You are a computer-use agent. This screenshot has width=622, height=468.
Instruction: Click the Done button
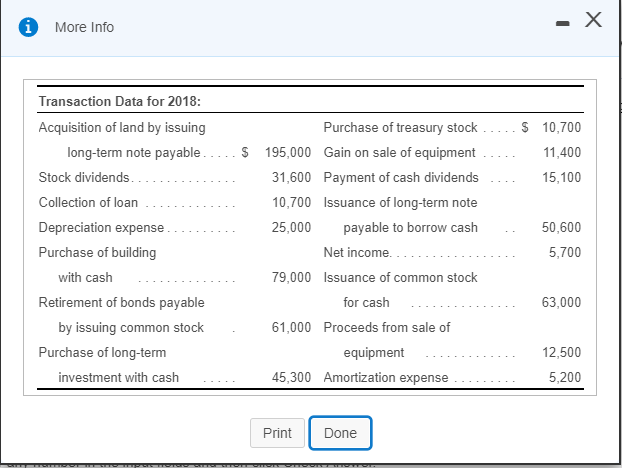click(340, 433)
